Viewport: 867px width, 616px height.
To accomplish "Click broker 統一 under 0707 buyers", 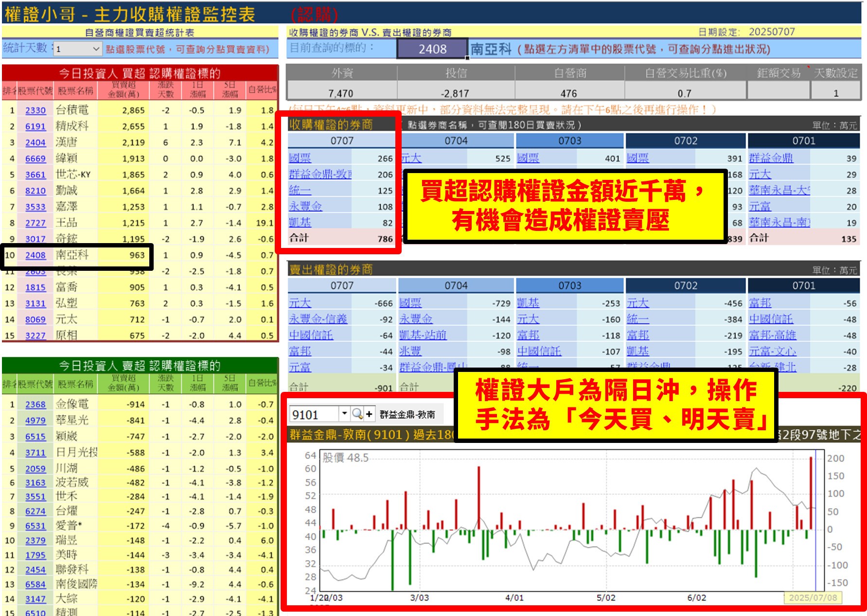I will click(x=300, y=190).
